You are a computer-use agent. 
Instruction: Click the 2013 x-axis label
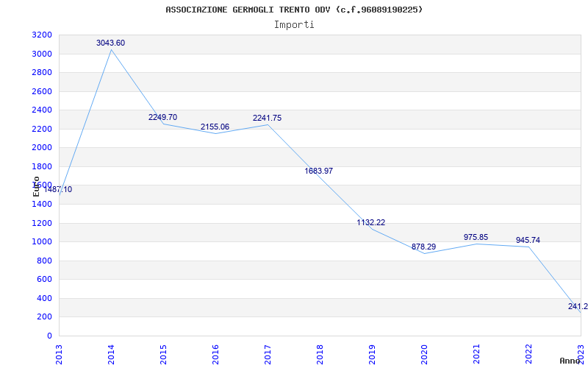60,355
